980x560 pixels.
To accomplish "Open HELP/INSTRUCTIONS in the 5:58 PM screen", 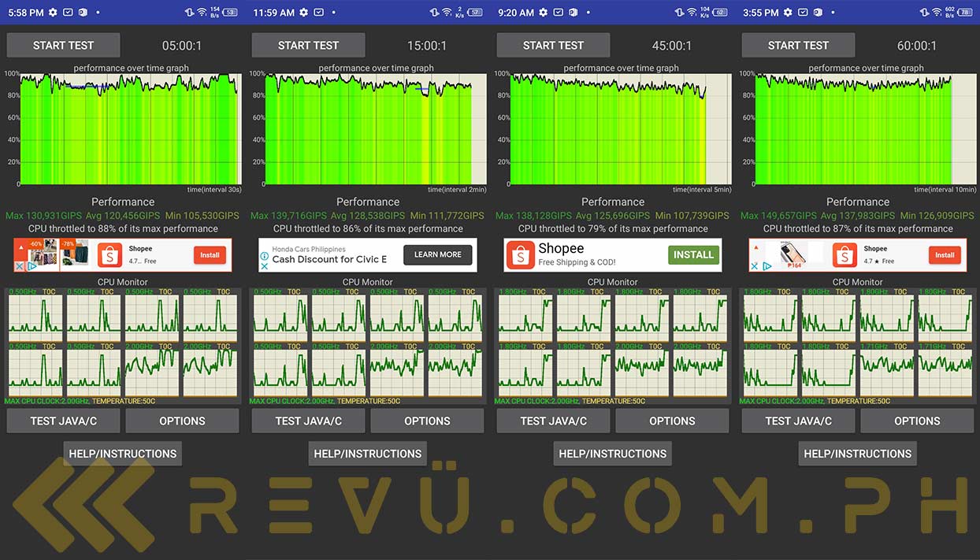I will pos(123,454).
